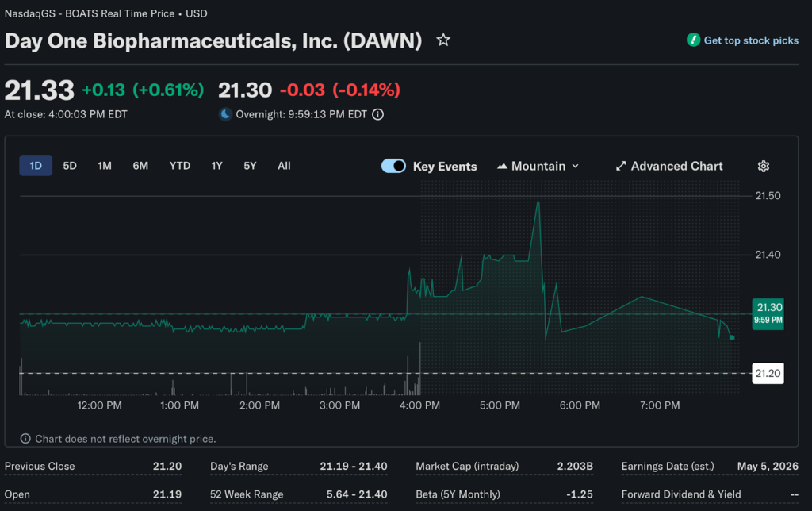Toggle Key Events switch off
The height and width of the screenshot is (511, 812).
(393, 166)
